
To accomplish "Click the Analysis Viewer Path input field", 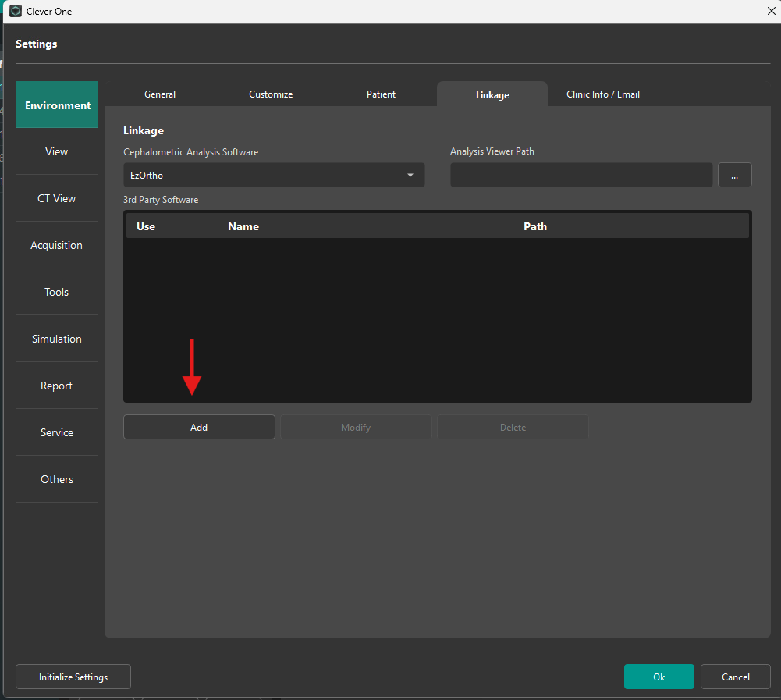I will [581, 175].
